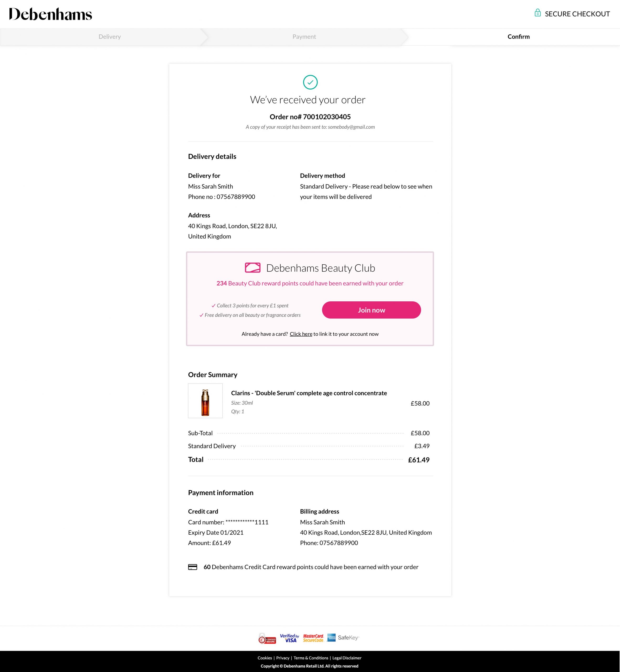
Task: Click the Comodo Secure badge
Action: click(x=267, y=638)
